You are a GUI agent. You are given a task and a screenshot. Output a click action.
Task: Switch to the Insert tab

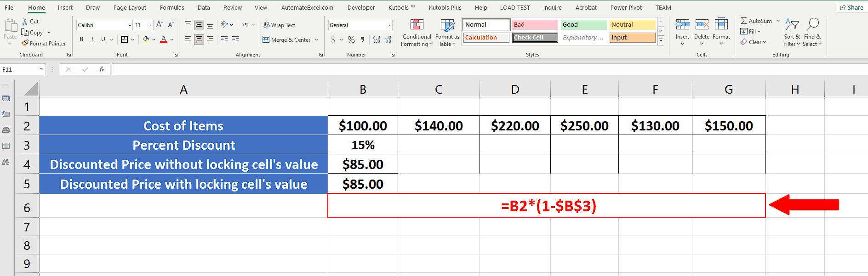[x=65, y=7]
